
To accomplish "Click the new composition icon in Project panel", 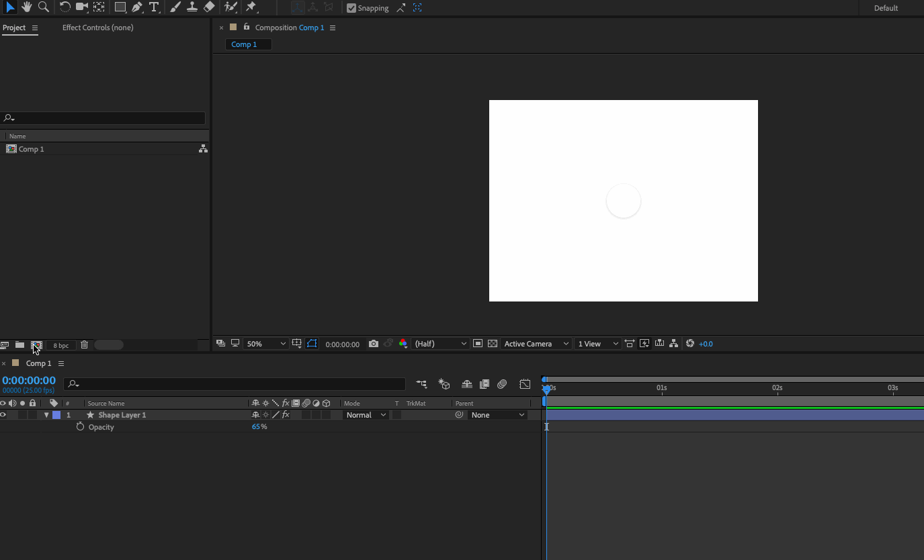I will coord(36,345).
